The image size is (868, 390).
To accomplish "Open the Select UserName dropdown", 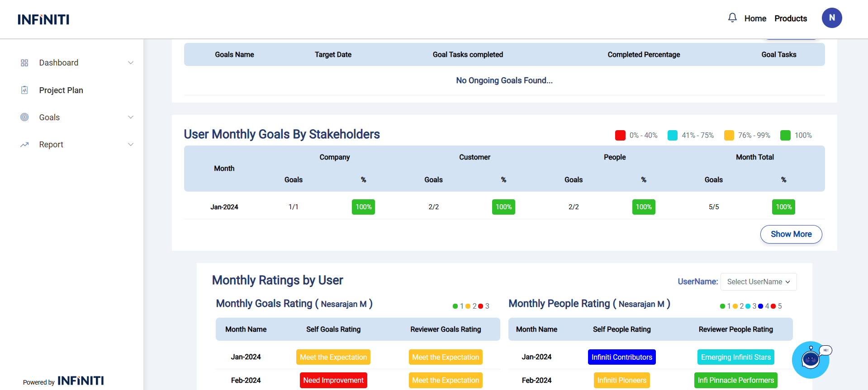I will coord(758,282).
